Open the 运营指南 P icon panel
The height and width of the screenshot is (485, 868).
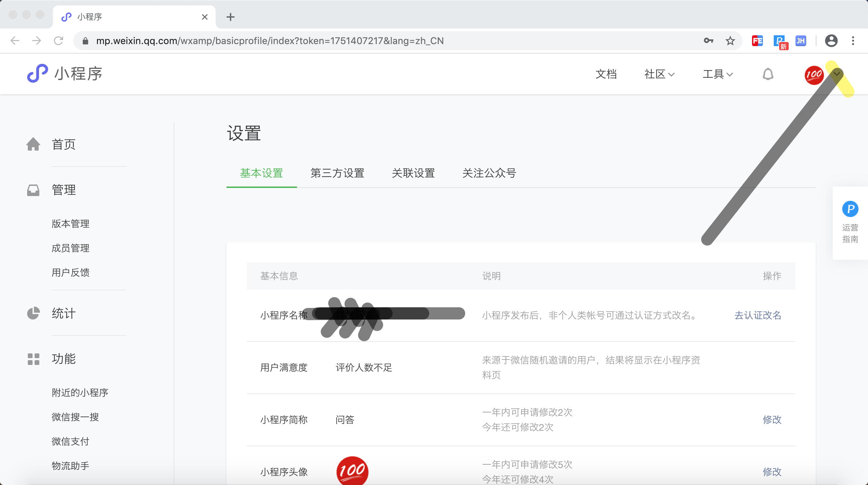(850, 209)
